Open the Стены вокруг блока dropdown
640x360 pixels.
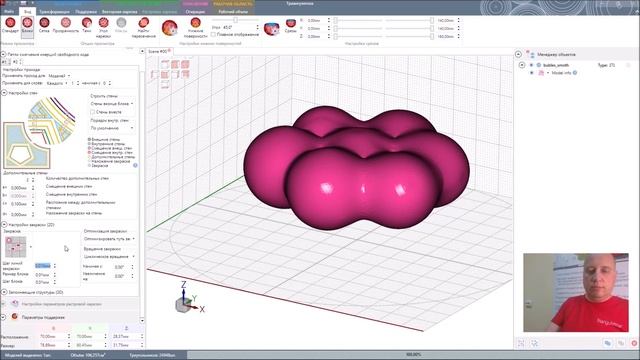[112, 104]
